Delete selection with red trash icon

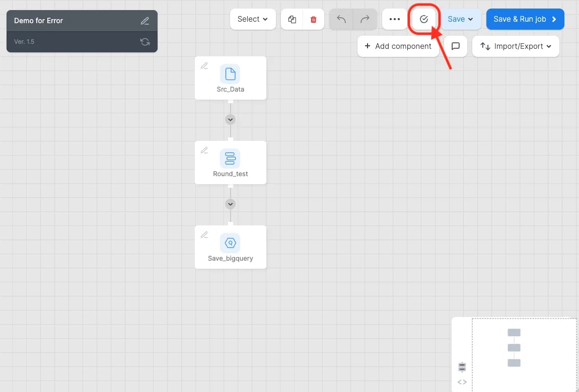pyautogui.click(x=314, y=19)
